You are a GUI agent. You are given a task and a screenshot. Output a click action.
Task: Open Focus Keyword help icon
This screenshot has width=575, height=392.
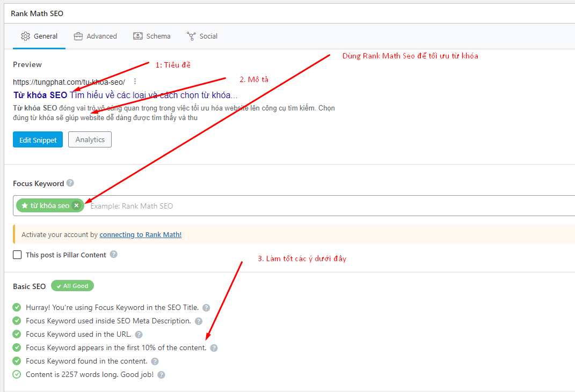coord(70,183)
